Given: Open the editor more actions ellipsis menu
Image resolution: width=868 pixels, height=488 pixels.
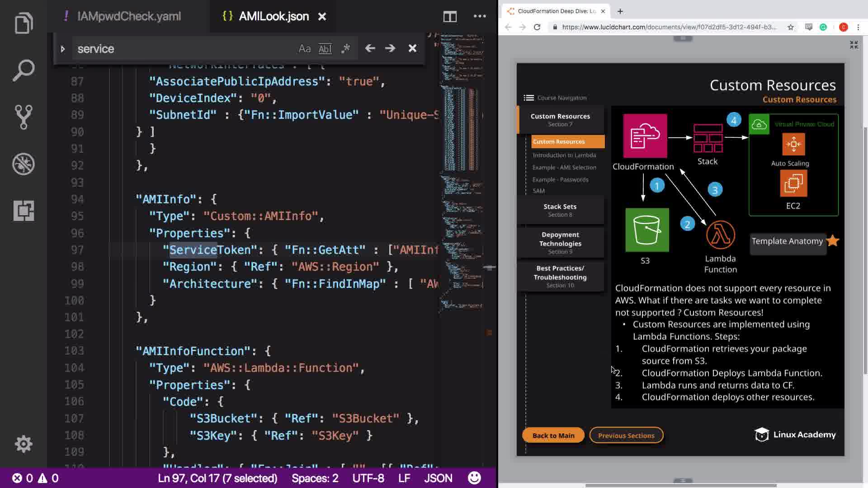Looking at the screenshot, I should (480, 17).
